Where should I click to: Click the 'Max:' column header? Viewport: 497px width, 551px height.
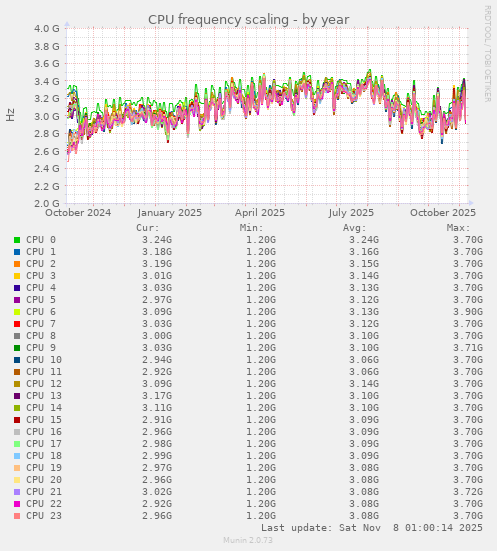pos(458,228)
